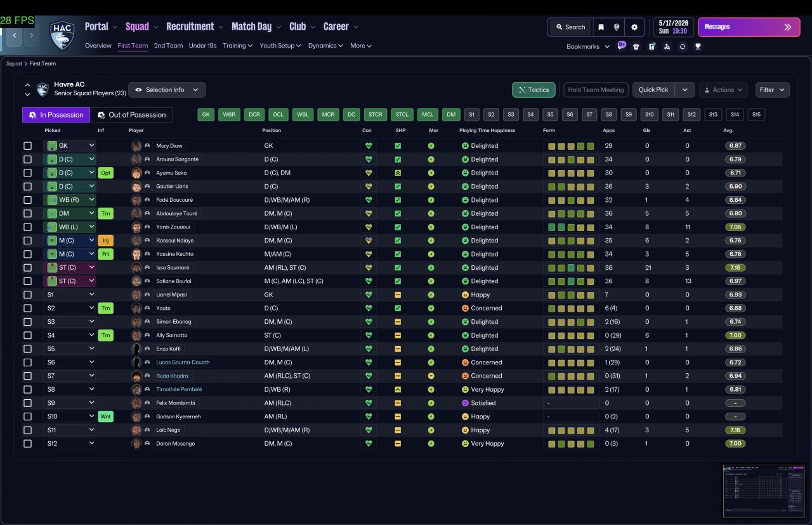This screenshot has height=525, width=812.
Task: Click Yanis Zouaoui's 7.05 average rating pill
Action: tap(735, 227)
